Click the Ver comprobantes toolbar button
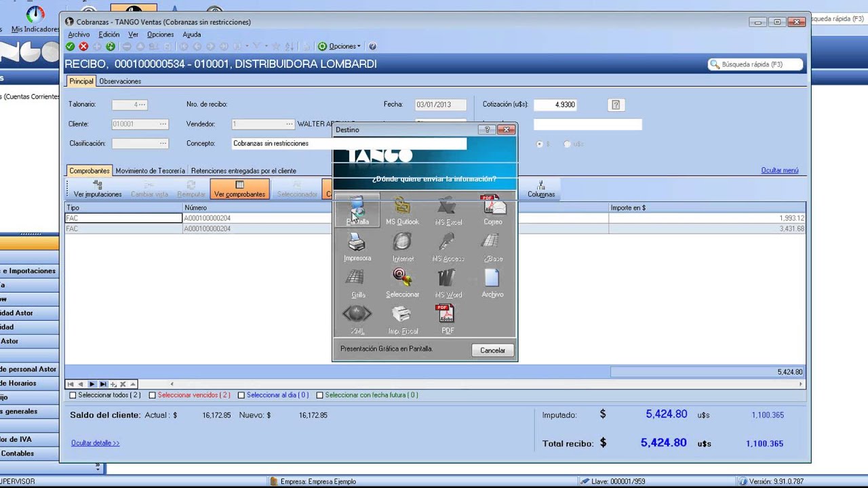Viewport: 868px width, 488px height. click(x=239, y=189)
